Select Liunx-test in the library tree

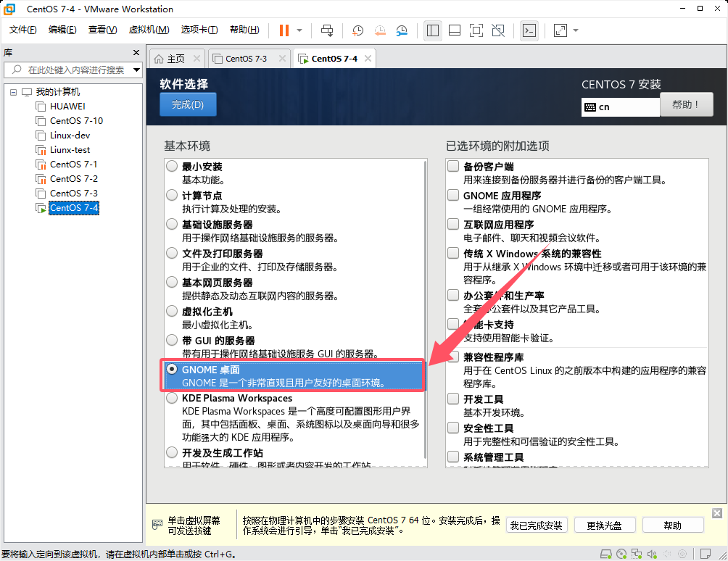coord(70,150)
